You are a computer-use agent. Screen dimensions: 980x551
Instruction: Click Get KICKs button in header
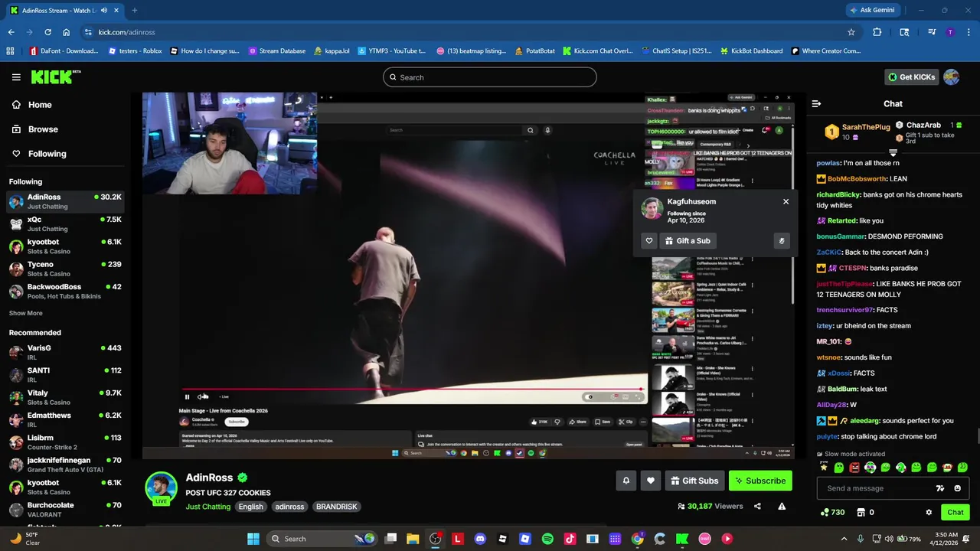pos(912,77)
